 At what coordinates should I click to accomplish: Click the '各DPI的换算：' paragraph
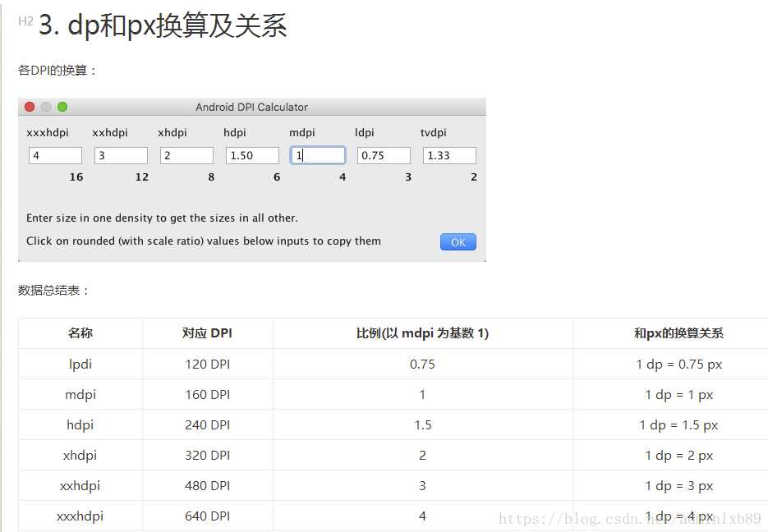(57, 71)
